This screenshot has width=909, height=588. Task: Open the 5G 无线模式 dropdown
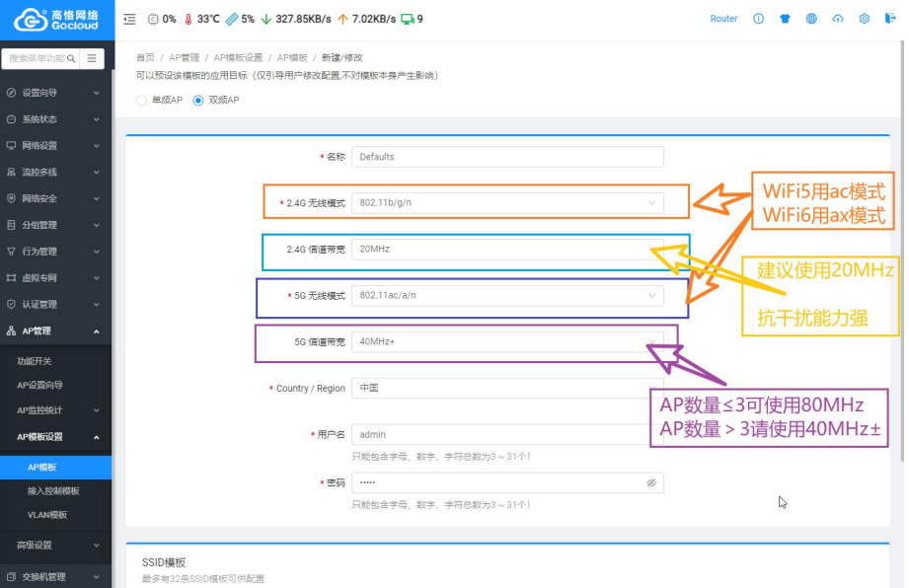pos(507,296)
